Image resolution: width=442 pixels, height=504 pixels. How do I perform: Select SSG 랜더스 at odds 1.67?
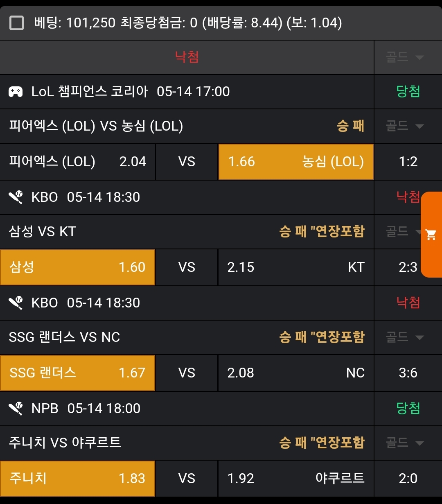(77, 373)
